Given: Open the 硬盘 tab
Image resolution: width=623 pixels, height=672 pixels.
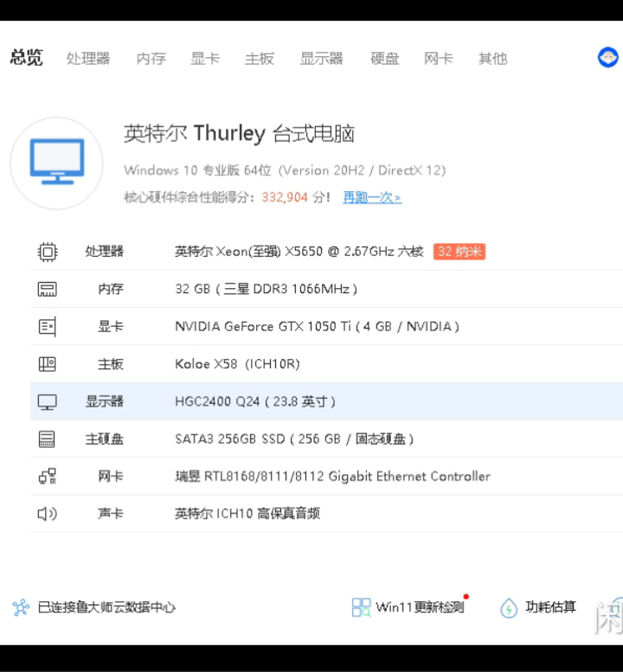Looking at the screenshot, I should (x=384, y=58).
